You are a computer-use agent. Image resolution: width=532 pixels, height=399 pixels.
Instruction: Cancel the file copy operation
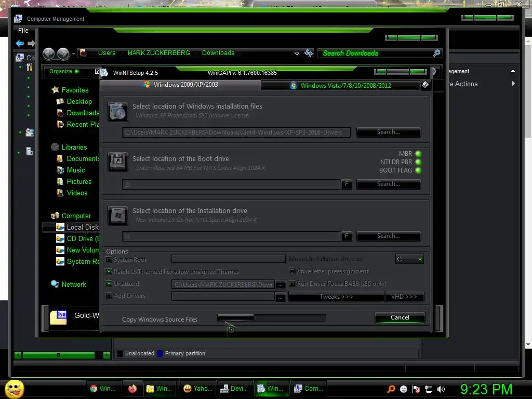[x=400, y=317]
